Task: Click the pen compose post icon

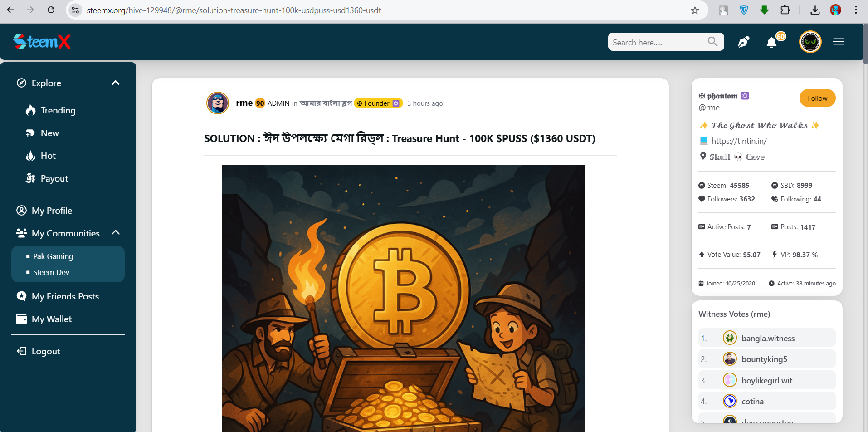Action: pyautogui.click(x=744, y=42)
